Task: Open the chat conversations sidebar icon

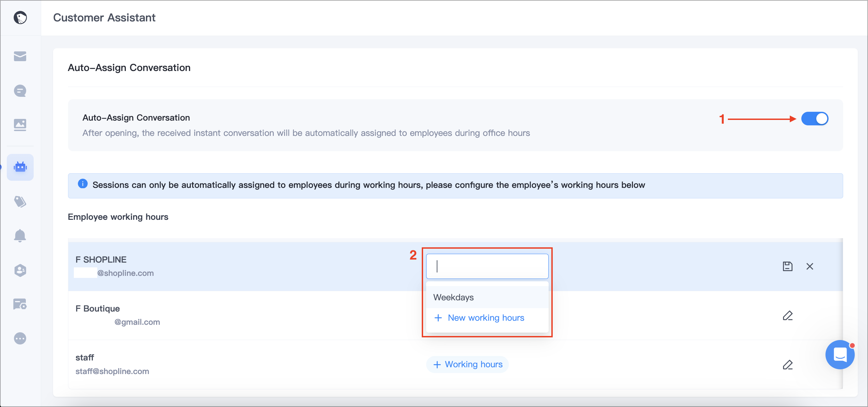Action: tap(20, 91)
